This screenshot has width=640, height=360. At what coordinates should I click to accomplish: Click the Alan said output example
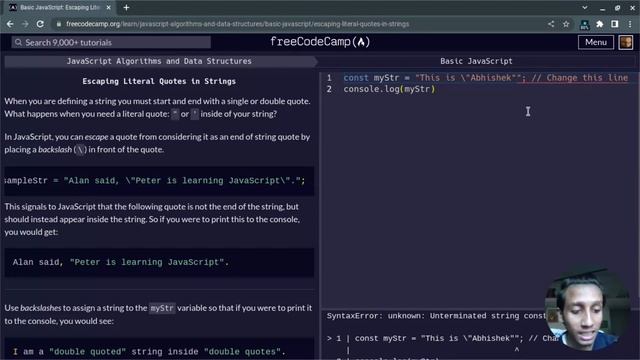click(x=159, y=262)
